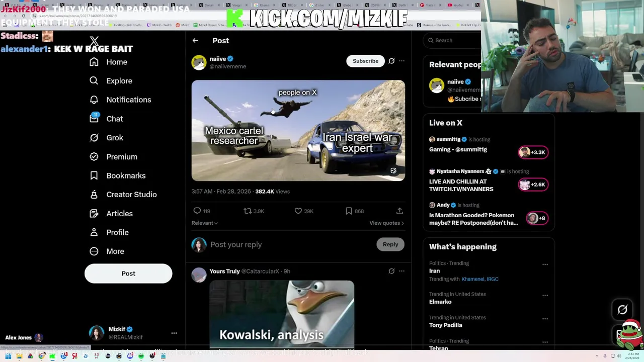Viewport: 644px width, 362px height.
Task: Open floating Grok button
Action: [622, 310]
